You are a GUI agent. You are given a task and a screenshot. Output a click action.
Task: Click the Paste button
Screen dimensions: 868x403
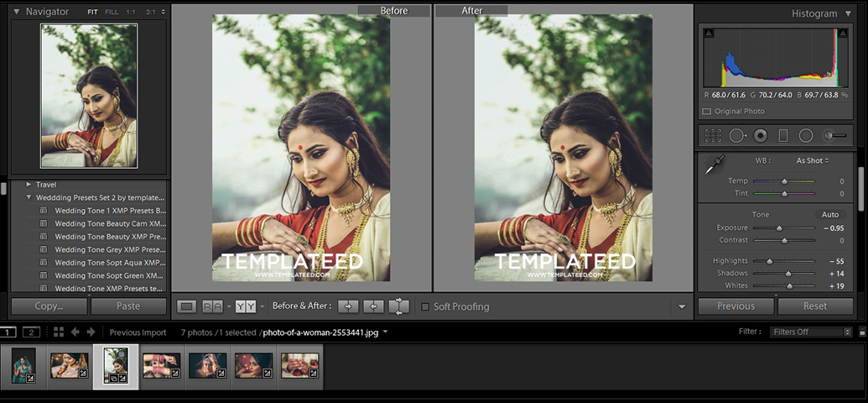click(128, 306)
